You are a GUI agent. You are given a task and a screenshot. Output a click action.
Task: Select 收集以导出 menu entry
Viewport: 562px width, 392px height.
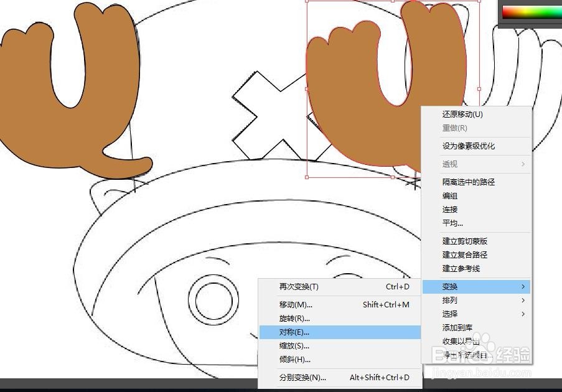pyautogui.click(x=476, y=341)
